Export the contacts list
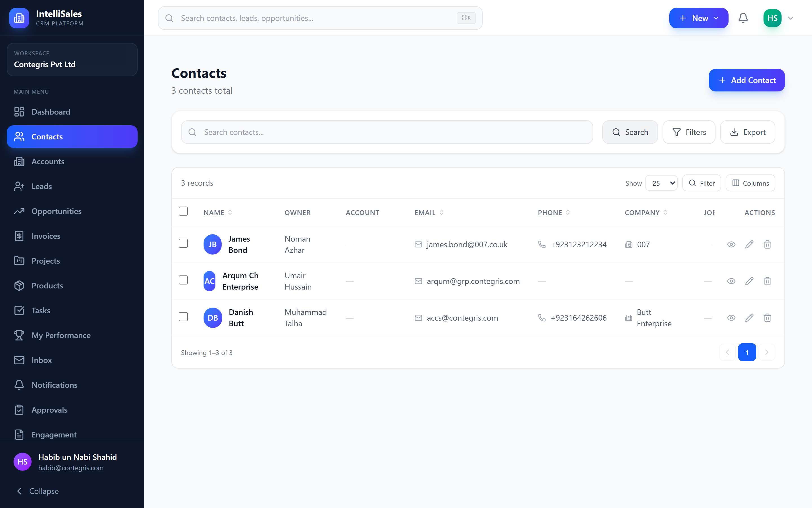This screenshot has height=508, width=812. [x=748, y=132]
